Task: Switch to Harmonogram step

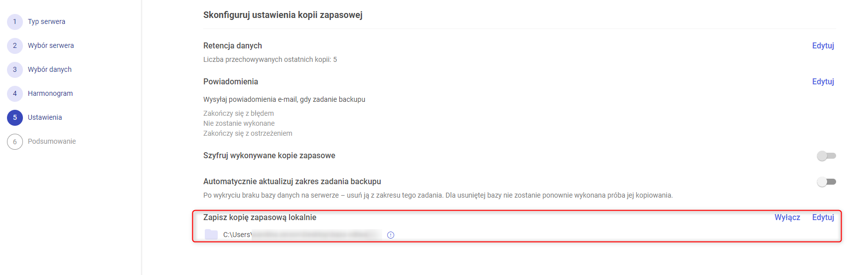Action: (x=50, y=94)
